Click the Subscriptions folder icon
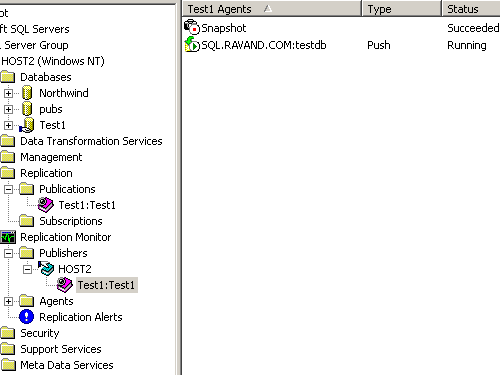This screenshot has width=500, height=375. point(27,221)
